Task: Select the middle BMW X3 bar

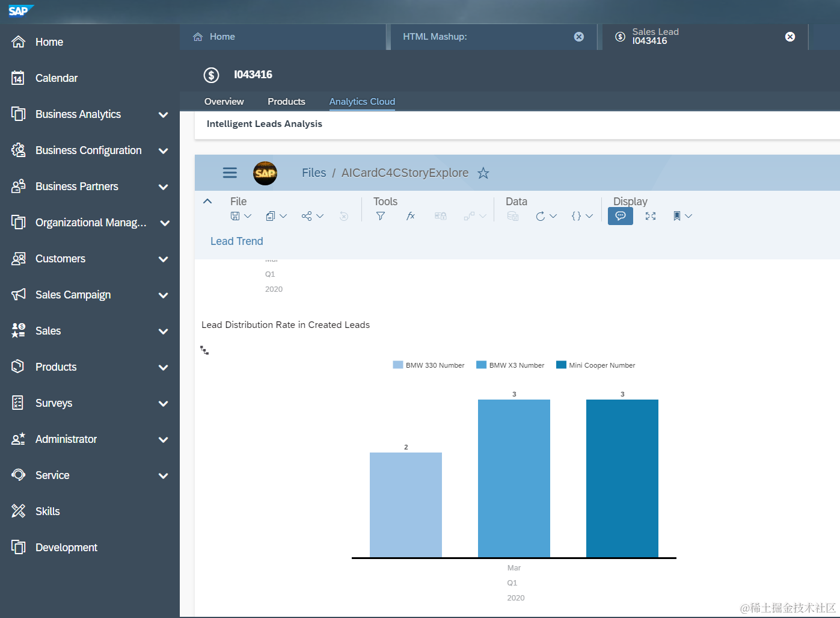Action: [x=514, y=478]
